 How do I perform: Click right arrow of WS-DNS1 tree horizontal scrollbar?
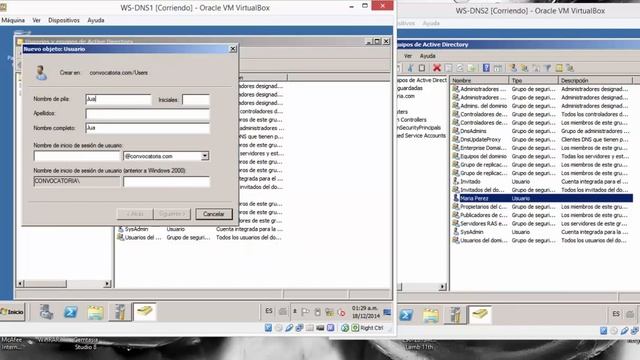[x=107, y=283]
